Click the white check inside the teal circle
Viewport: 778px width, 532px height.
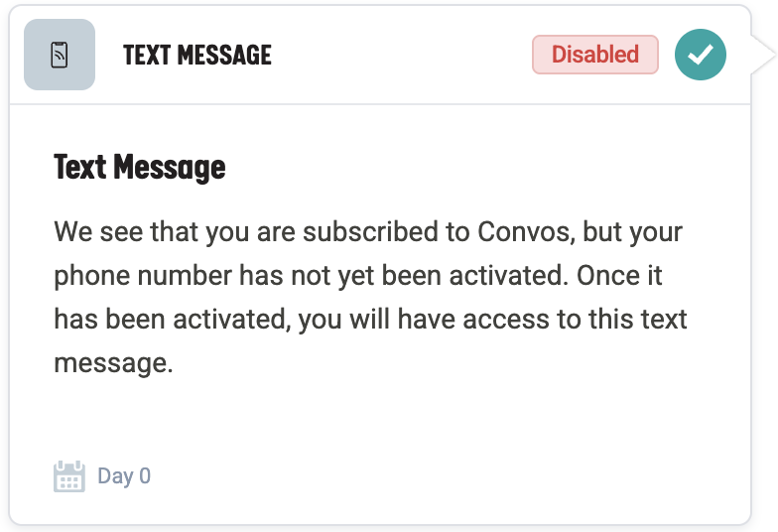tap(701, 56)
